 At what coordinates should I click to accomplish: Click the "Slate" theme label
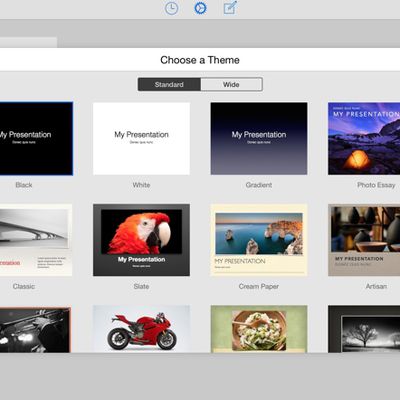point(141,286)
